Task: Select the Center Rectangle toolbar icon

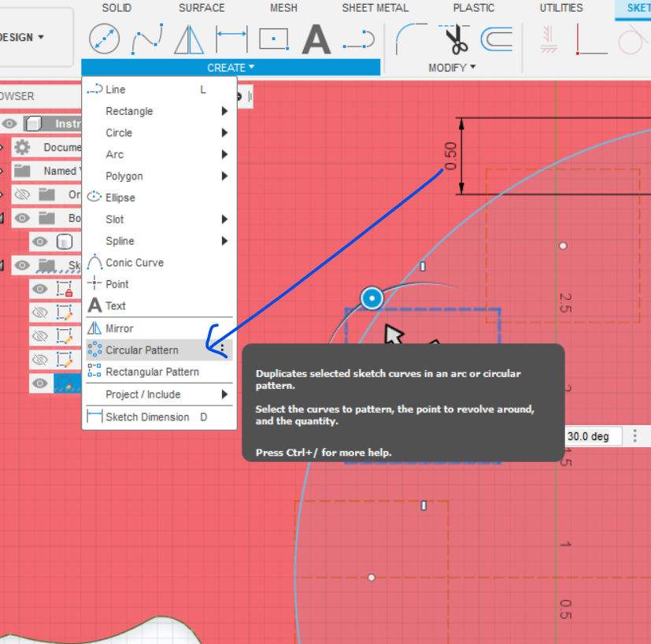Action: click(274, 39)
